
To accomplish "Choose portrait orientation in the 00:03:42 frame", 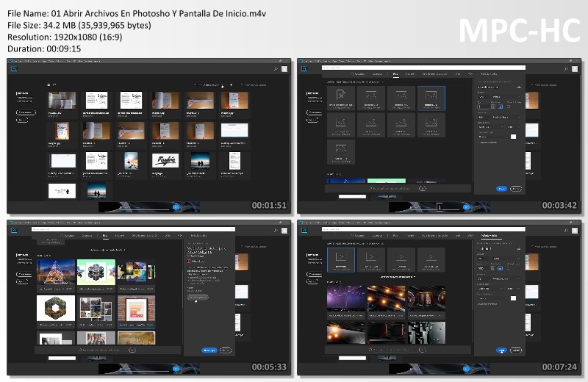I will [493, 107].
